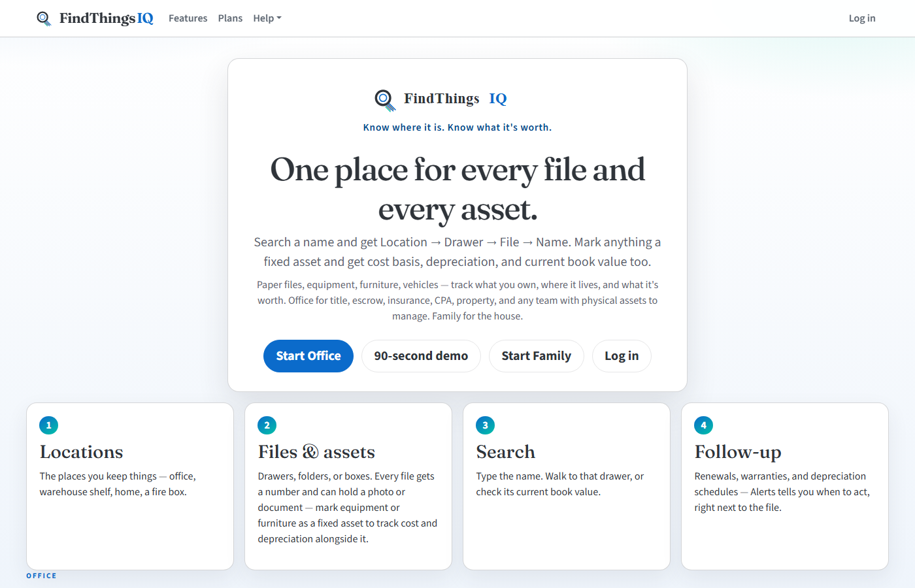
Task: Open the FindThingsIQ home link in navbar
Action: pos(95,18)
